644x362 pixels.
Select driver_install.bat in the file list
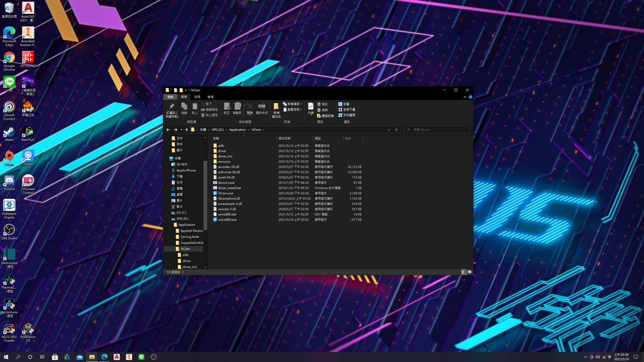tap(227, 188)
